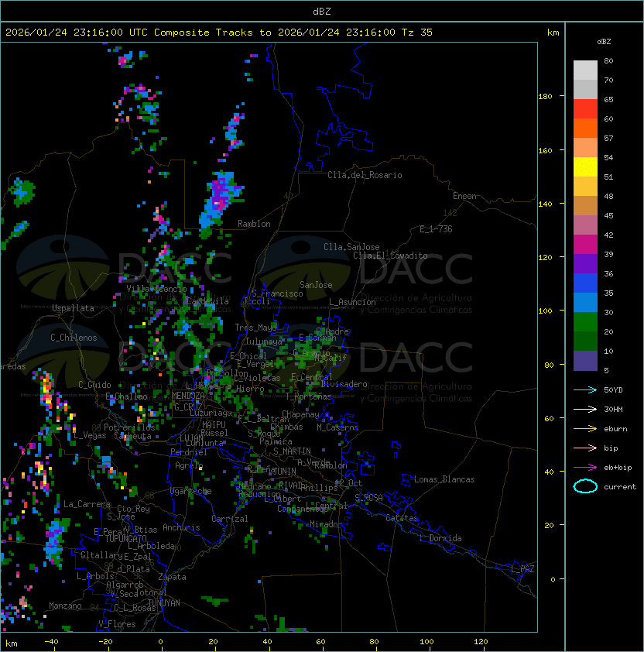This screenshot has width=644, height=652.
Task: Click the L_Asuncion map label
Action: point(352,302)
